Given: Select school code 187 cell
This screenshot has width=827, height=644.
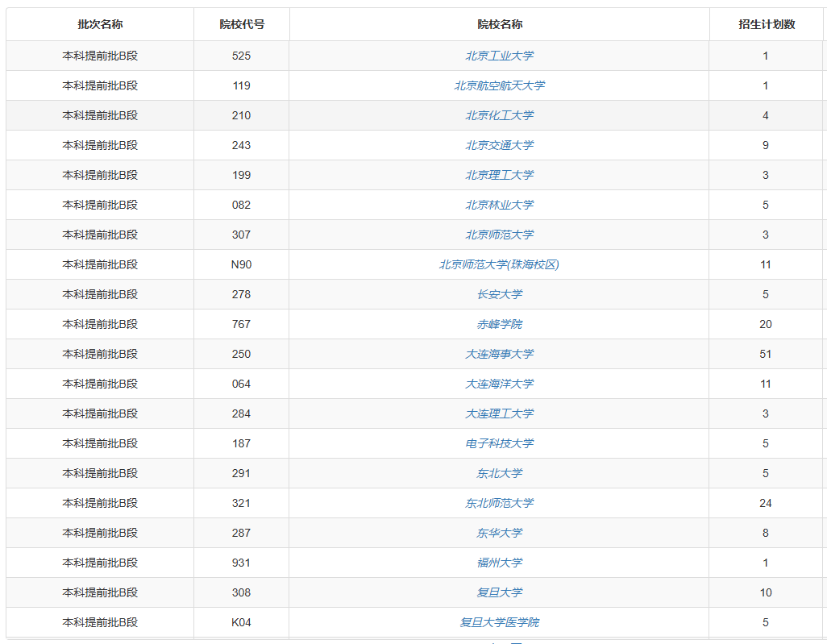Looking at the screenshot, I should [242, 443].
